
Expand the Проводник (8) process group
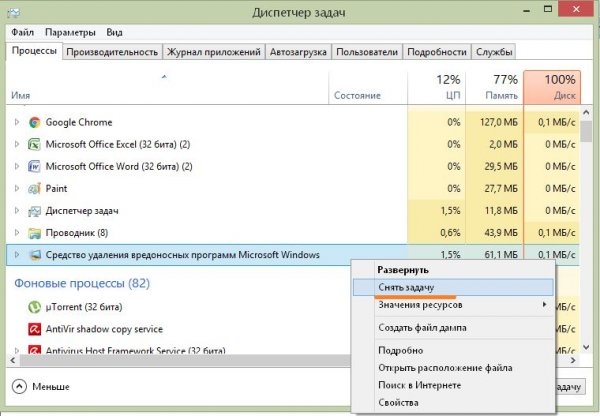click(16, 233)
